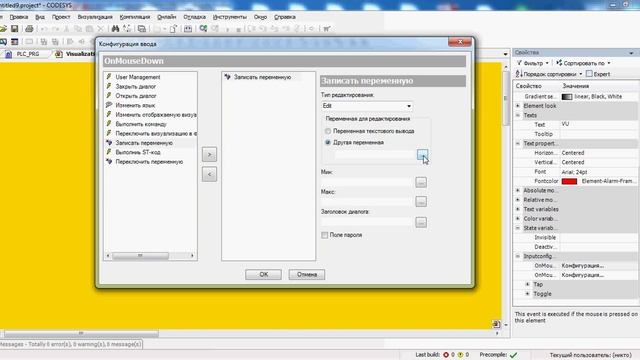Open the Онлайн menu
The height and width of the screenshot is (360, 640).
tap(167, 17)
